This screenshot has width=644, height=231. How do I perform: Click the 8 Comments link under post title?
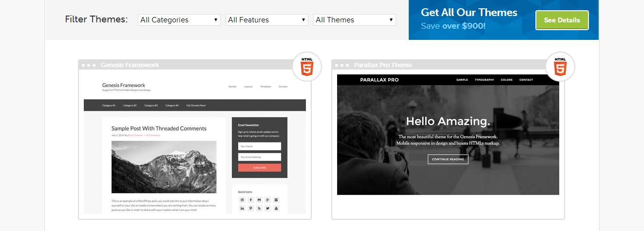[153, 135]
